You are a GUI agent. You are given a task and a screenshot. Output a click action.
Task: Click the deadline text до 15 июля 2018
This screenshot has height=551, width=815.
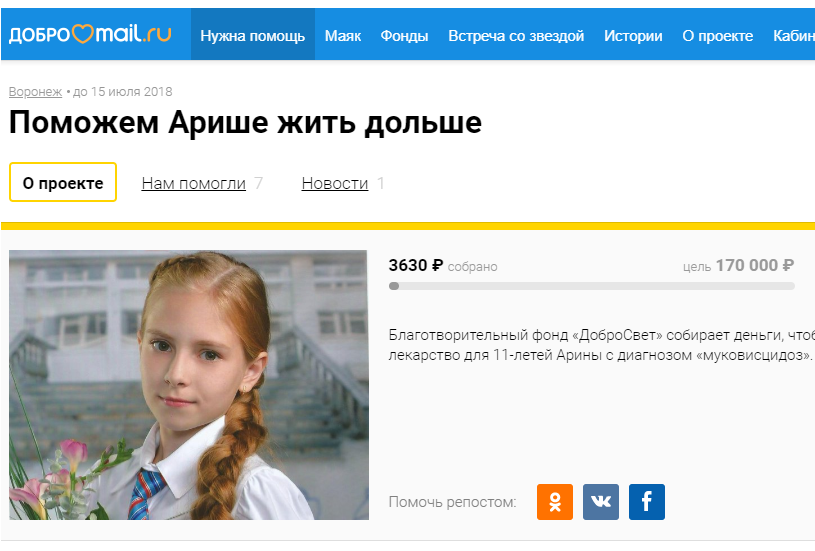123,91
